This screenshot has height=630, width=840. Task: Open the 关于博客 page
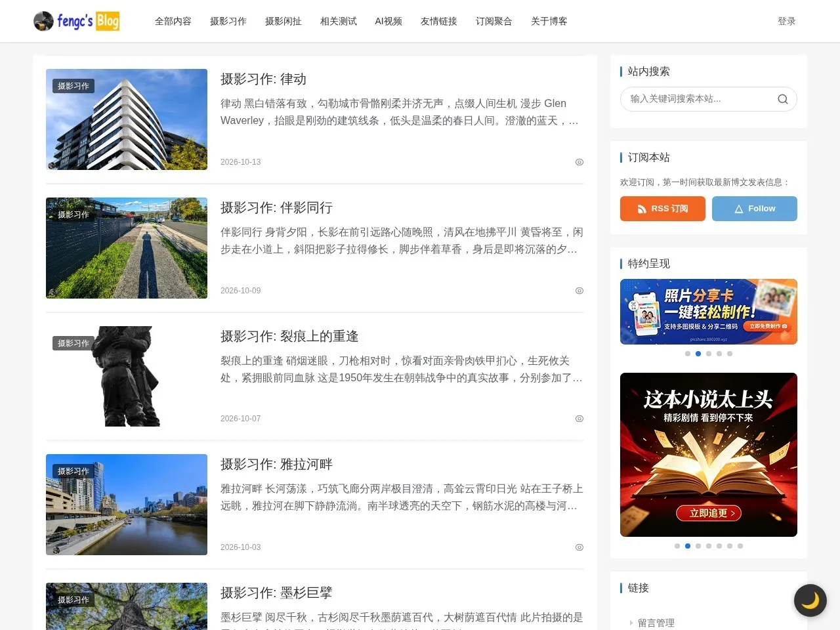pyautogui.click(x=549, y=21)
